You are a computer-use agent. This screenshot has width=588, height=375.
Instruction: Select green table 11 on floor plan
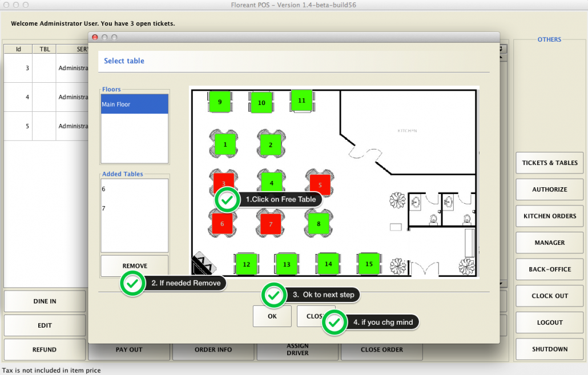coord(301,100)
